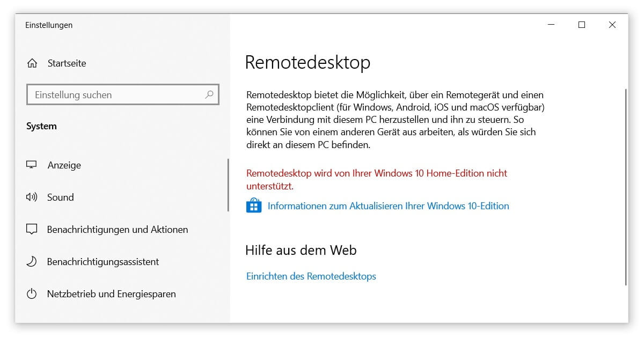Image resolution: width=644 pixels, height=338 pixels.
Task: Select the Benachrichtigungsassistent moon icon
Action: coord(32,261)
